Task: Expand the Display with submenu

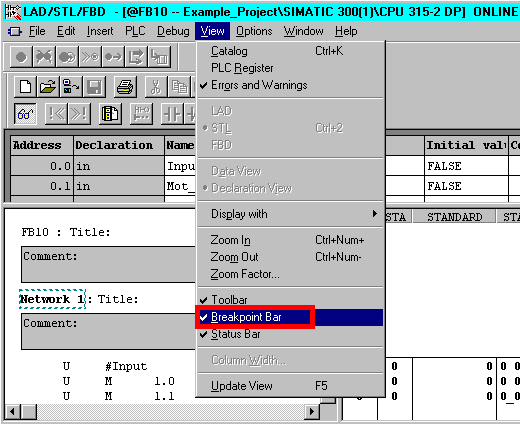Action: click(x=290, y=214)
